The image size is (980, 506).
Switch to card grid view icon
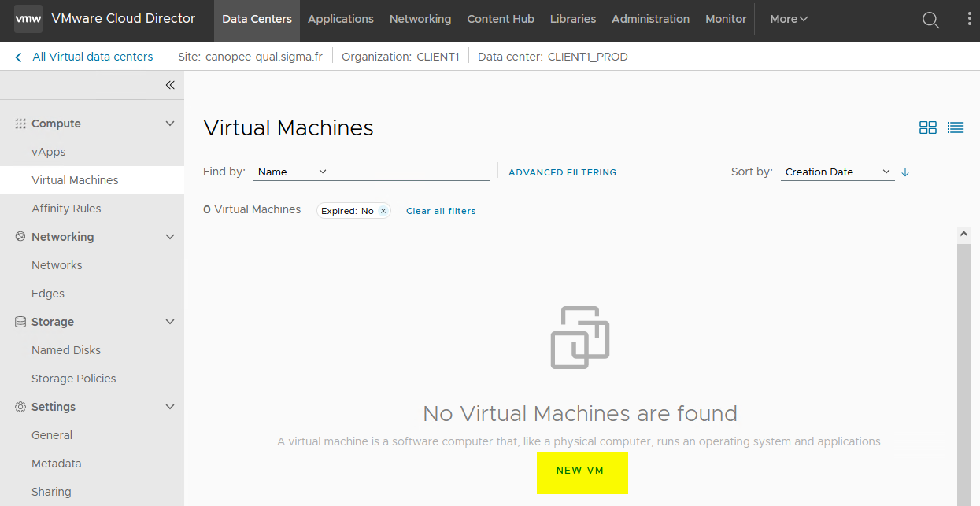928,127
